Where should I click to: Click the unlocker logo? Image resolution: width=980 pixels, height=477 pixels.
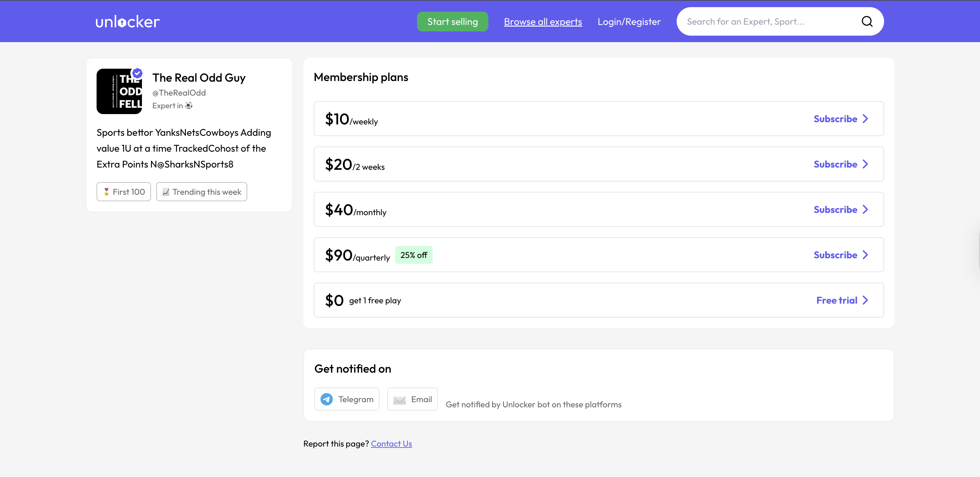(127, 22)
